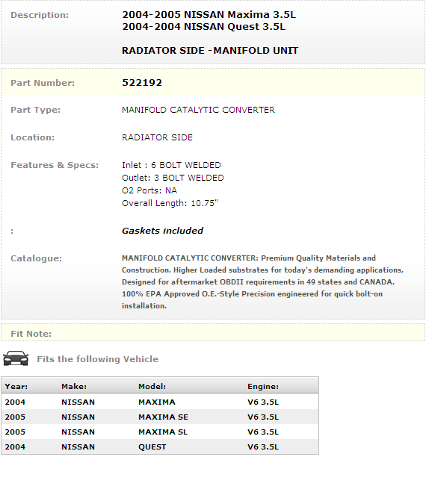Click the Inlet 6 BOLT WELDED spec
This screenshot has width=426, height=504.
pos(171,165)
